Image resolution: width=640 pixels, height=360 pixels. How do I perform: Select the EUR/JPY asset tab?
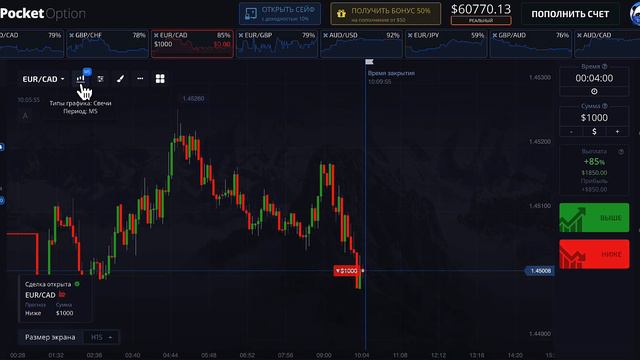446,44
